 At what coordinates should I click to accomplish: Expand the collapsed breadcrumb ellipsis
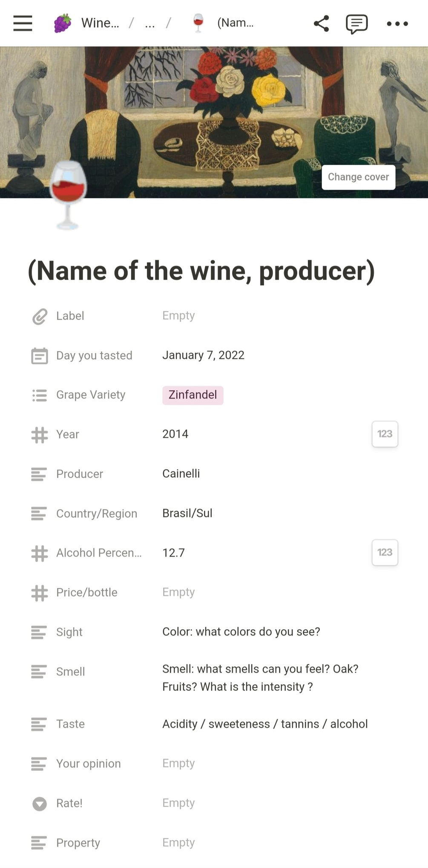coord(150,23)
